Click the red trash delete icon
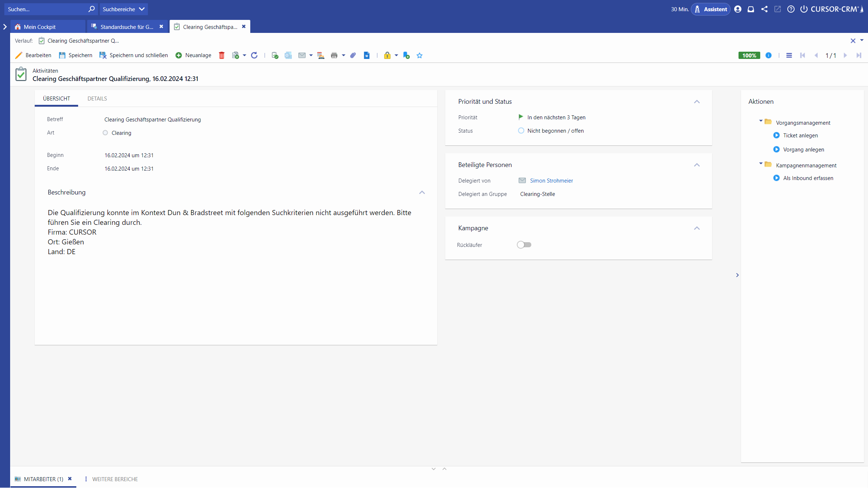868x488 pixels. (222, 55)
